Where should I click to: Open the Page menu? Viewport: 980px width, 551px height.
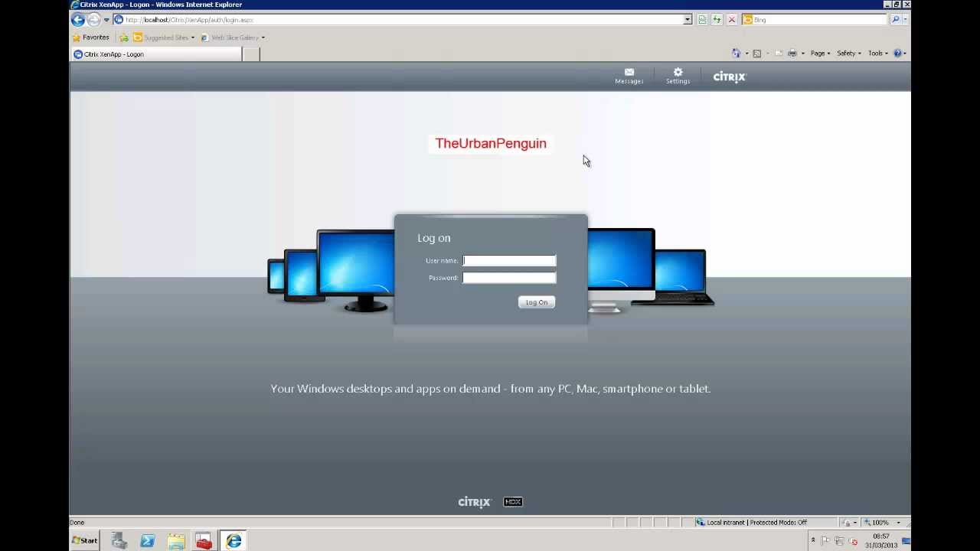click(x=820, y=54)
